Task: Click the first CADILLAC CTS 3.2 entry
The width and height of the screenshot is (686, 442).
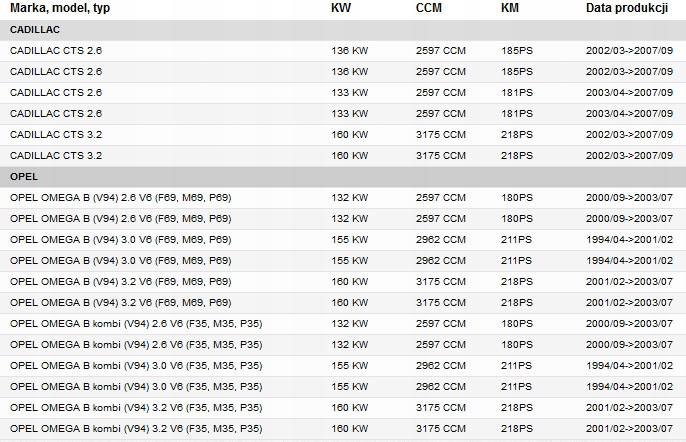Action: pos(343,135)
